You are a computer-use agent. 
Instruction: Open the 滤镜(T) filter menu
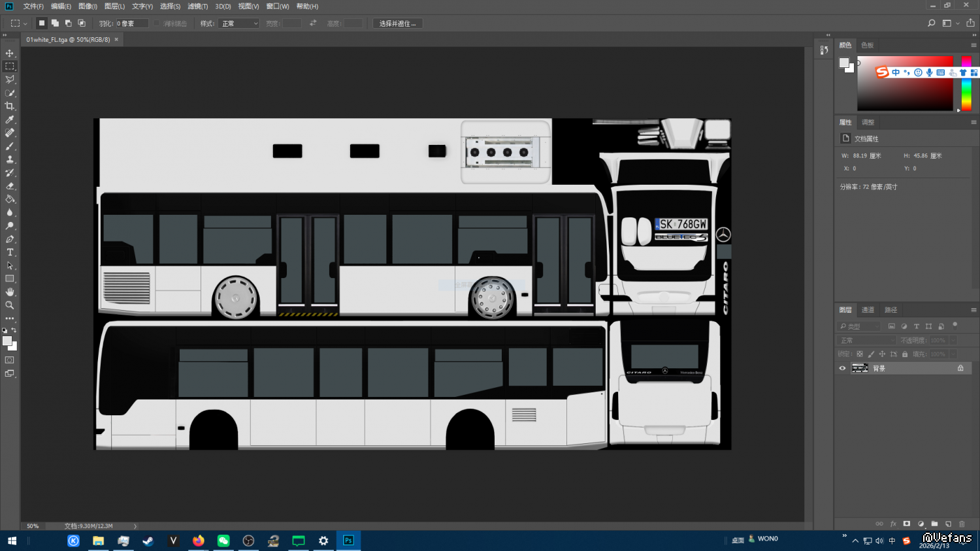[197, 7]
